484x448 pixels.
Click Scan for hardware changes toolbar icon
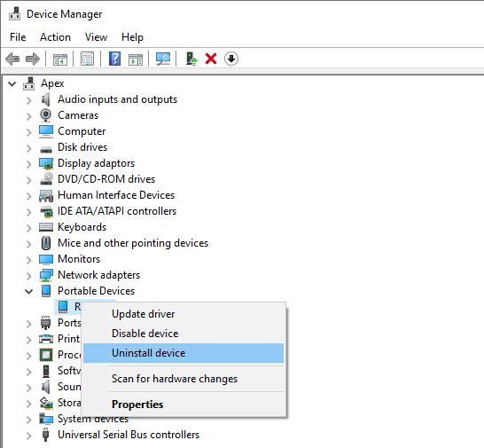point(163,59)
